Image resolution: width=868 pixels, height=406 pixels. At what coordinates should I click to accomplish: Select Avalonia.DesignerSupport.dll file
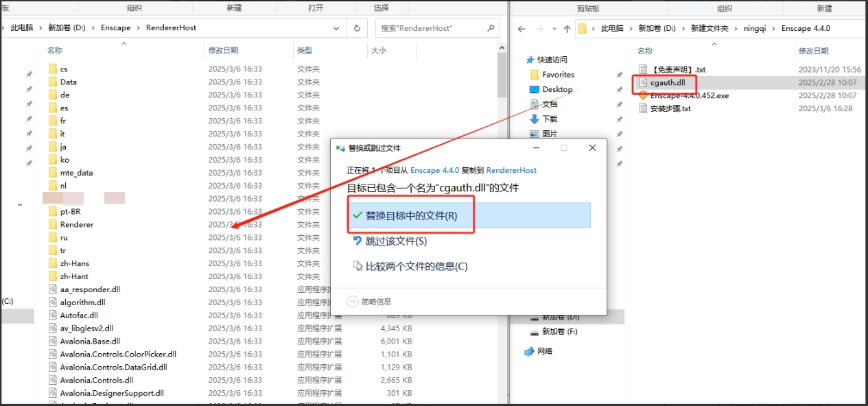pos(112,393)
